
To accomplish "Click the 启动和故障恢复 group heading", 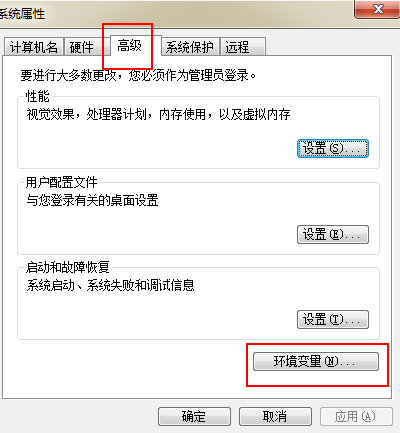I will (68, 267).
